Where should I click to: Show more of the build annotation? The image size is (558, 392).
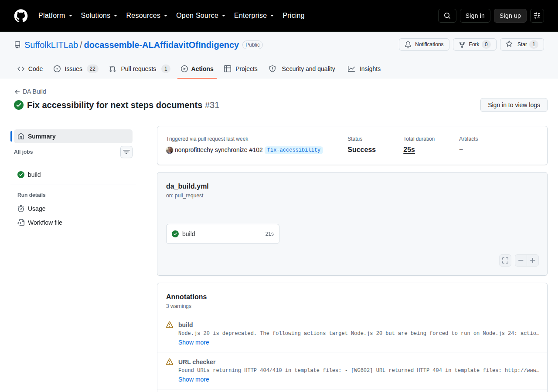[x=194, y=342]
